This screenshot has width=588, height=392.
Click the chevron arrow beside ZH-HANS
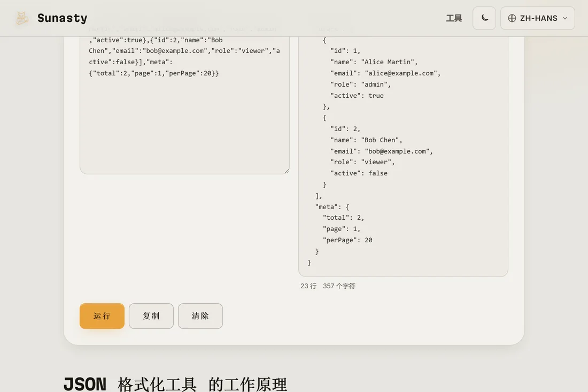565,18
